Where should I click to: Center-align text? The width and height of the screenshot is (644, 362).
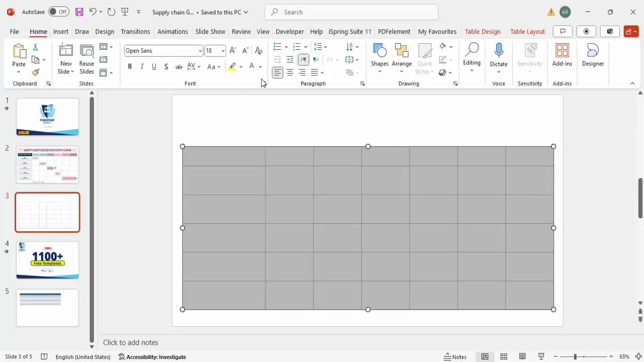click(x=290, y=72)
